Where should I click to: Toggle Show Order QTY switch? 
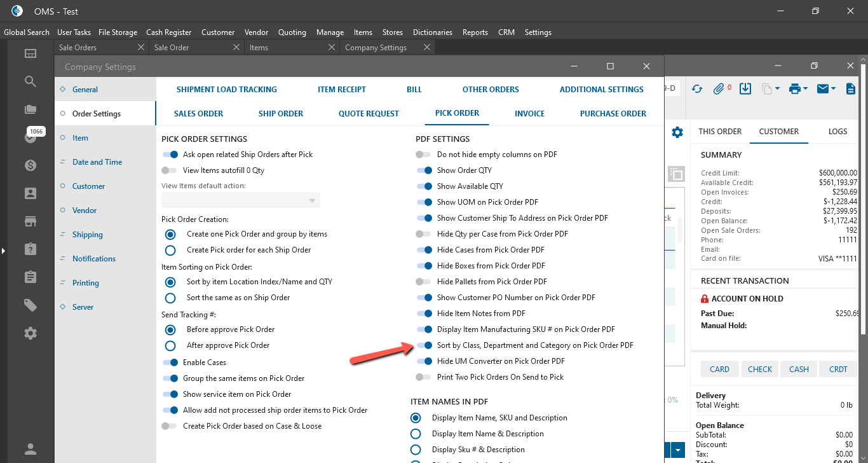tap(424, 170)
